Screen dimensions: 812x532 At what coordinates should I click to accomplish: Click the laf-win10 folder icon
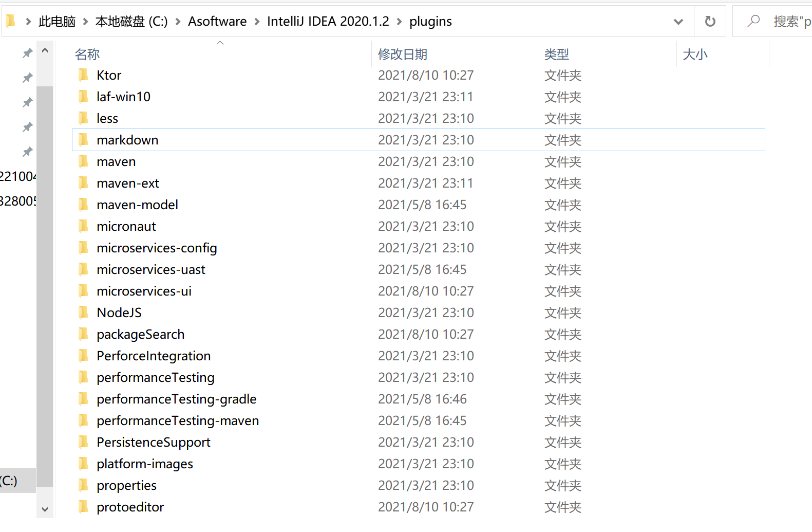click(x=83, y=97)
